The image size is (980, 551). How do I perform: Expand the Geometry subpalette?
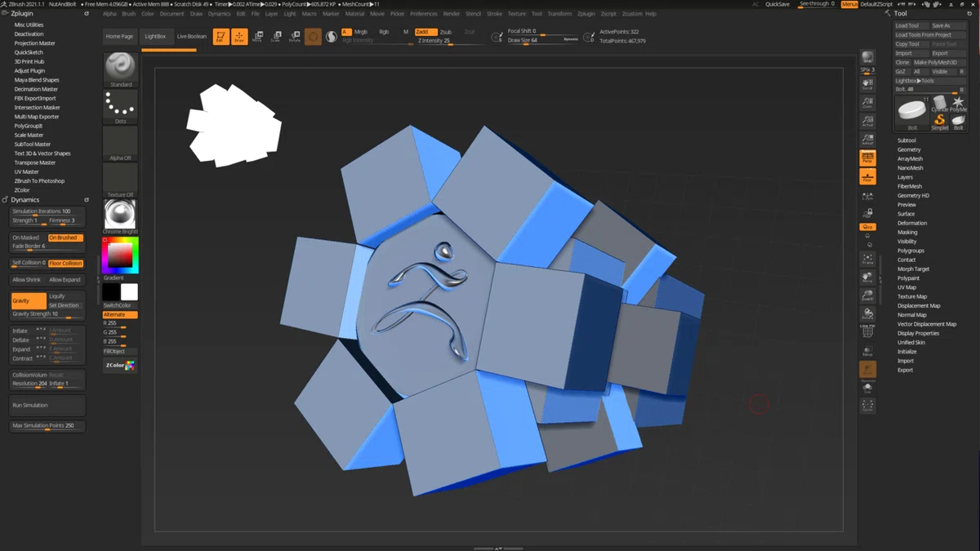909,149
